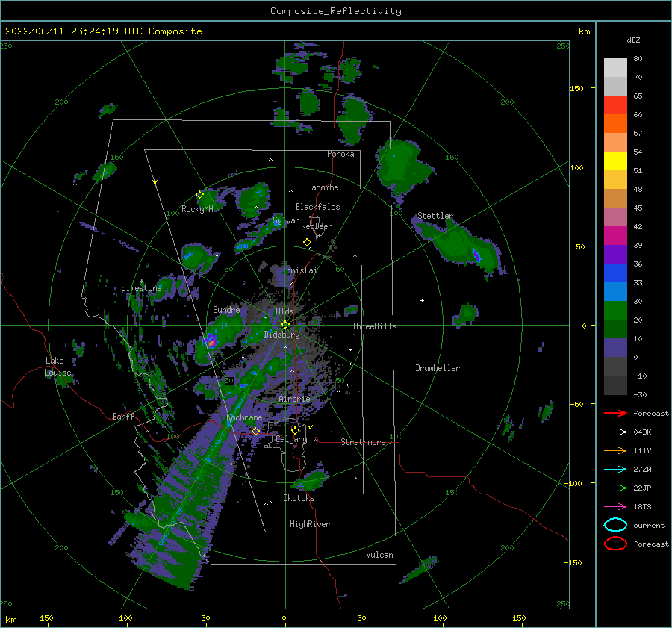Click the Vulcan label
Image resolution: width=672 pixels, height=628 pixels.
click(379, 555)
